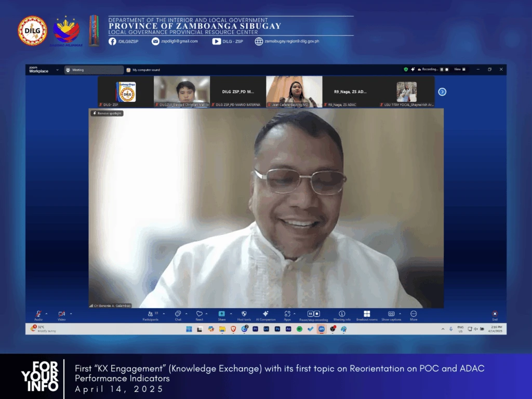Viewport: 532px width, 399px height.
Task: Select the Mario Baterna participant tile
Action: [238, 91]
